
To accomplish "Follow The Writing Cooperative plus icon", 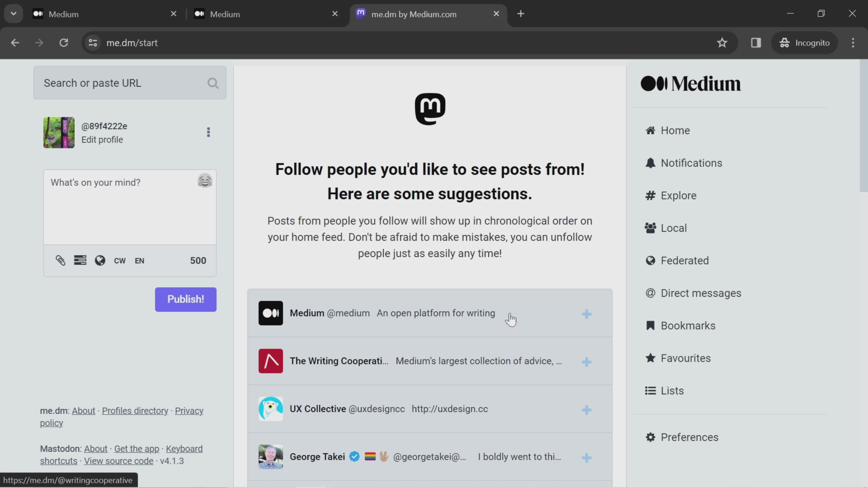I will coord(586,362).
